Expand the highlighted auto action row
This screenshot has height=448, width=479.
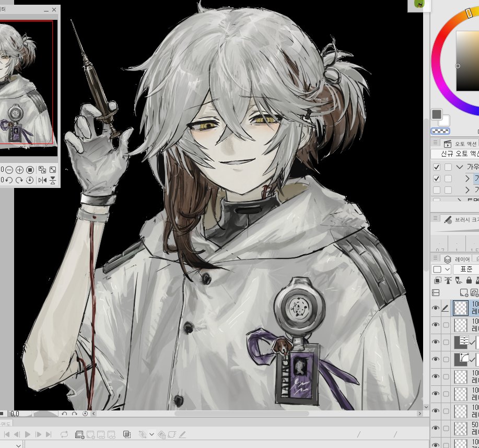point(467,179)
